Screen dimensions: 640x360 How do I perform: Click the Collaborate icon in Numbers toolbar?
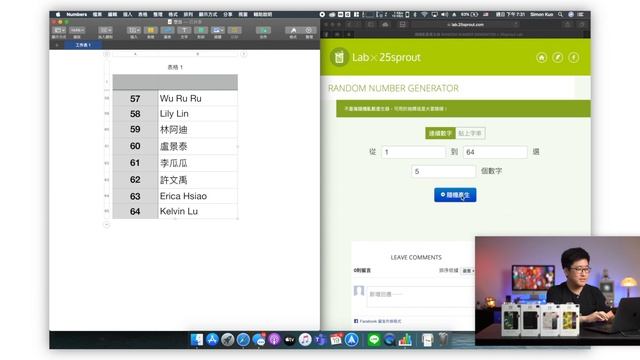[263, 30]
